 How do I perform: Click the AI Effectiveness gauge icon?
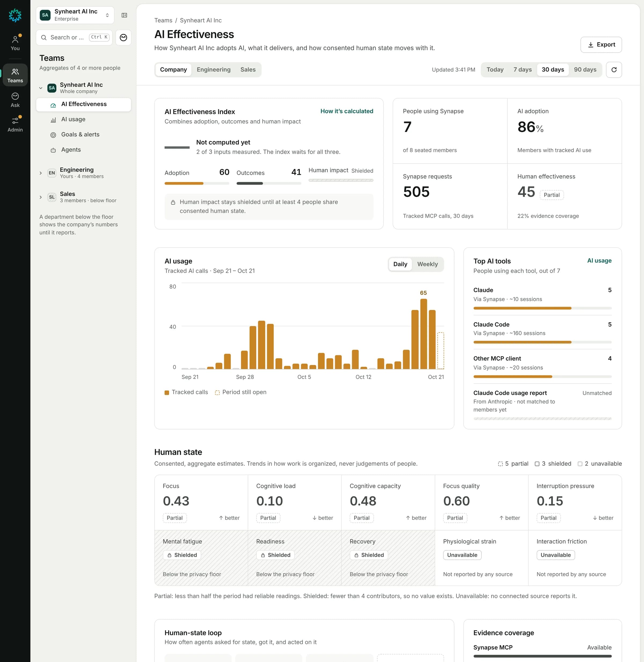(53, 105)
